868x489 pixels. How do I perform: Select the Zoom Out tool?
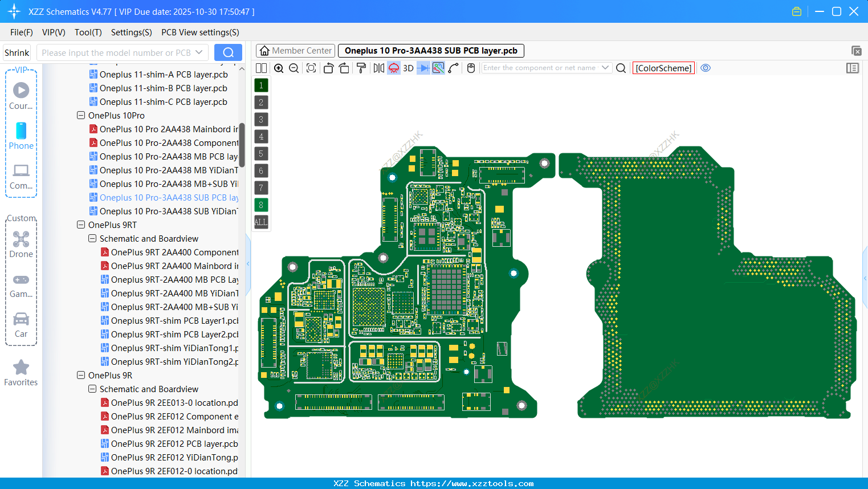click(293, 68)
